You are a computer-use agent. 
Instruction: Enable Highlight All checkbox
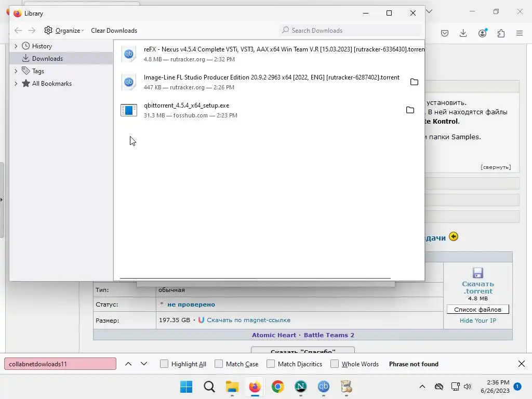[164, 364]
